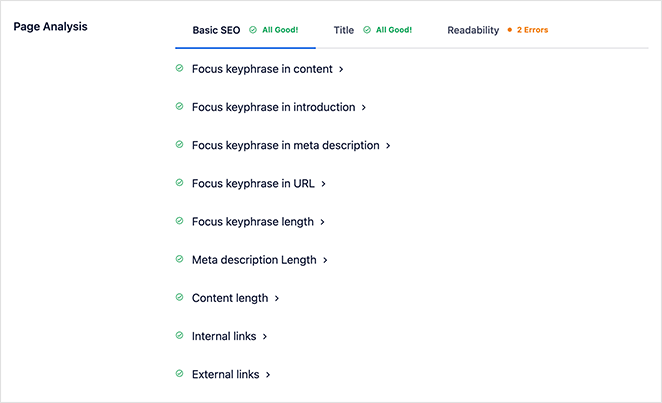Expand the External links chevron
This screenshot has height=403, width=662.
pos(268,375)
